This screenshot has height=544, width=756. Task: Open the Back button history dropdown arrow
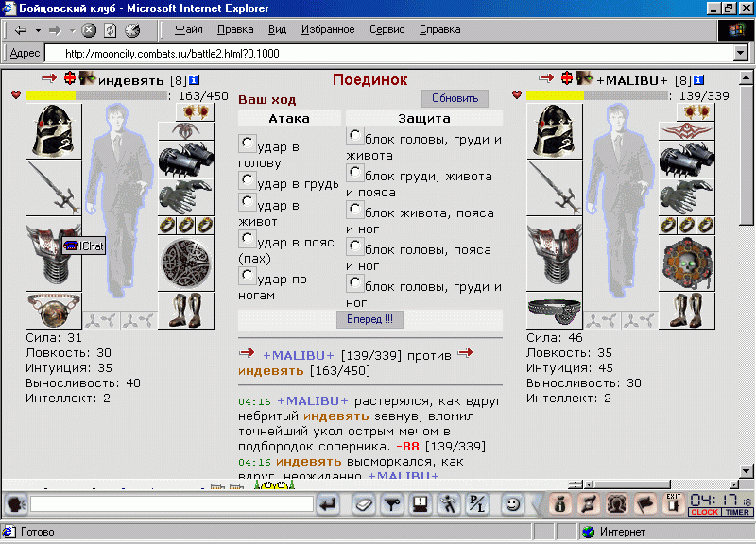(38, 30)
